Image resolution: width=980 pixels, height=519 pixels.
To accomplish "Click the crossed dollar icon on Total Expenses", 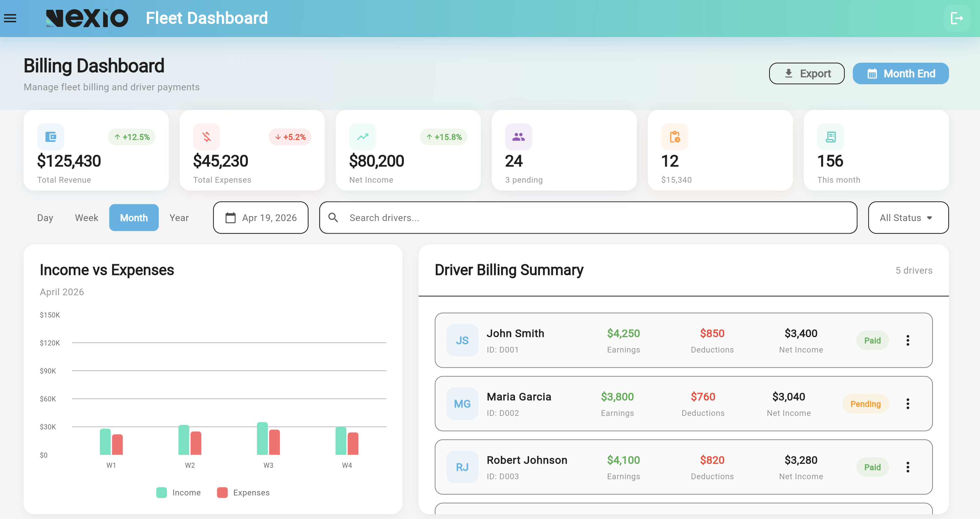I will pos(206,137).
